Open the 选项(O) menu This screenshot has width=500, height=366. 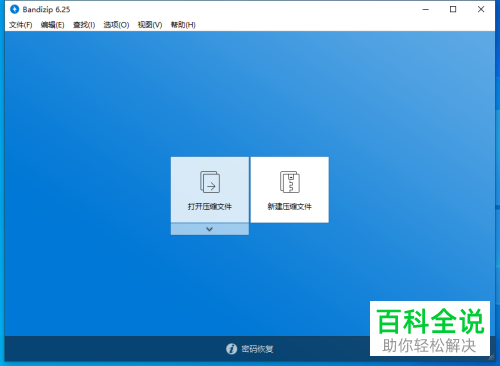(x=116, y=25)
